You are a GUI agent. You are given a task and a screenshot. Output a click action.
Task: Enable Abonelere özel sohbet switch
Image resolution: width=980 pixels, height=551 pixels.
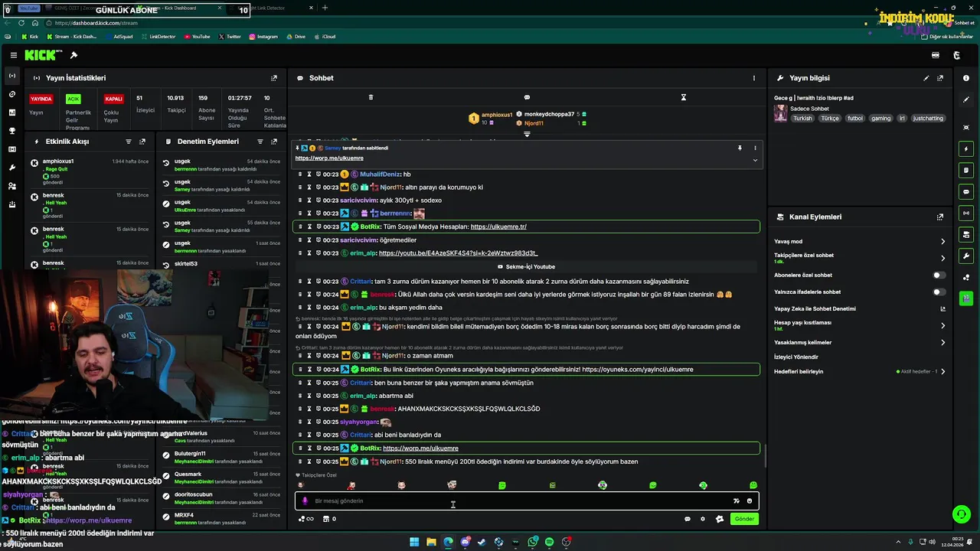[x=939, y=275]
